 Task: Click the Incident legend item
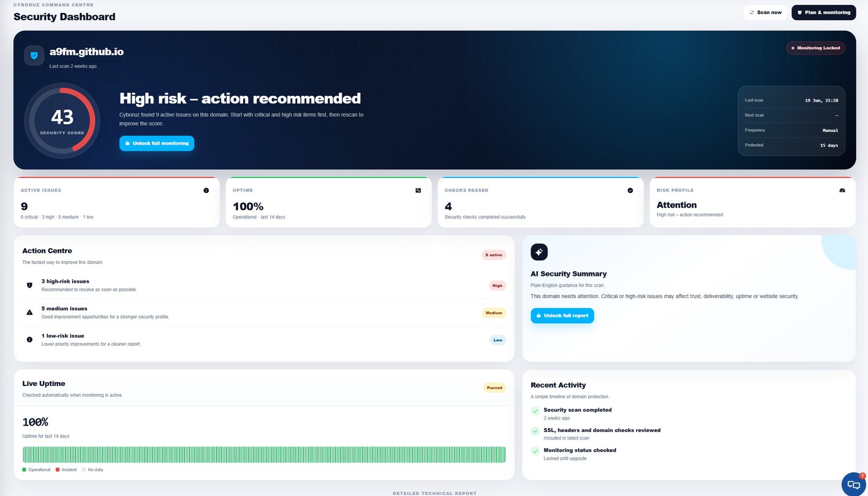tap(66, 470)
